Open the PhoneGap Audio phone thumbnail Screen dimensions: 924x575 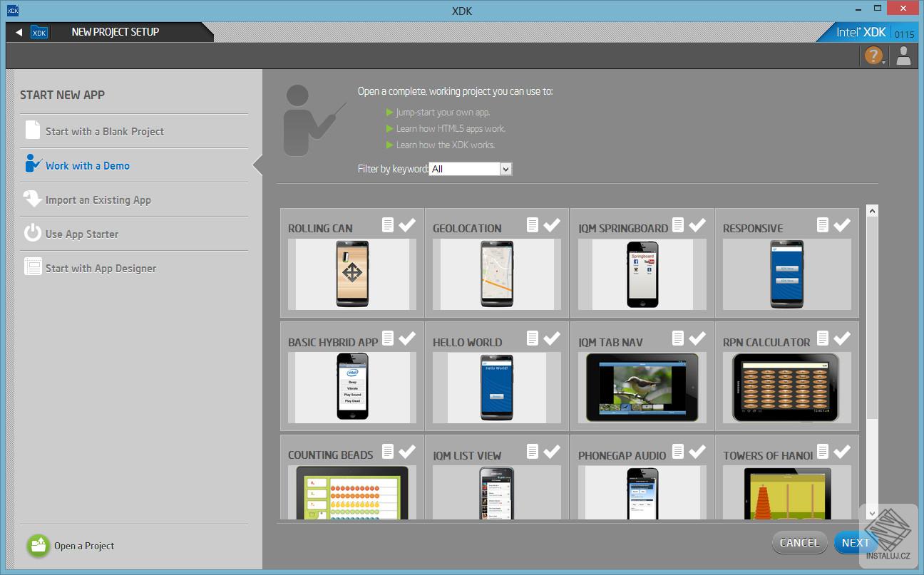coord(642,493)
